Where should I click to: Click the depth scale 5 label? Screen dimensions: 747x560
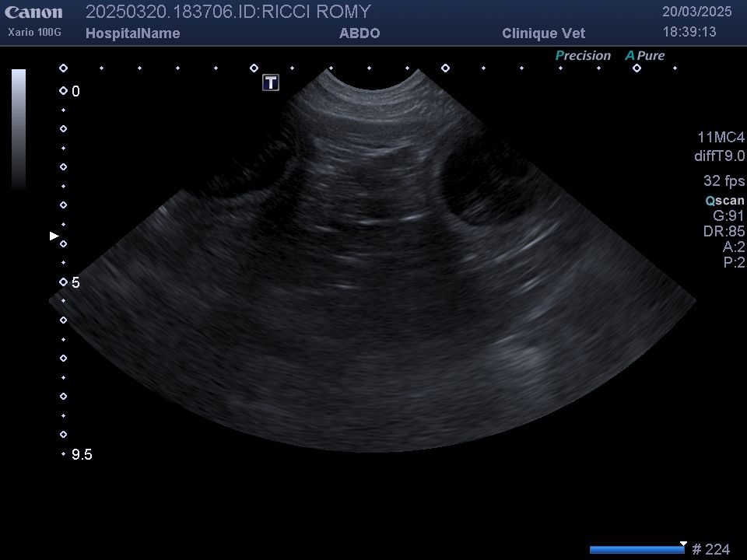75,283
